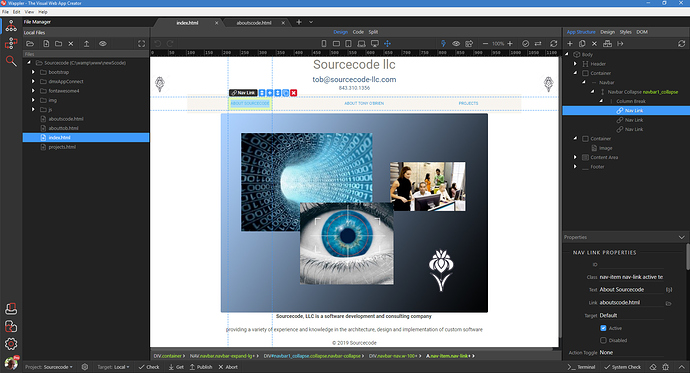Open the Site Manager icon in left sidebar

[11, 26]
